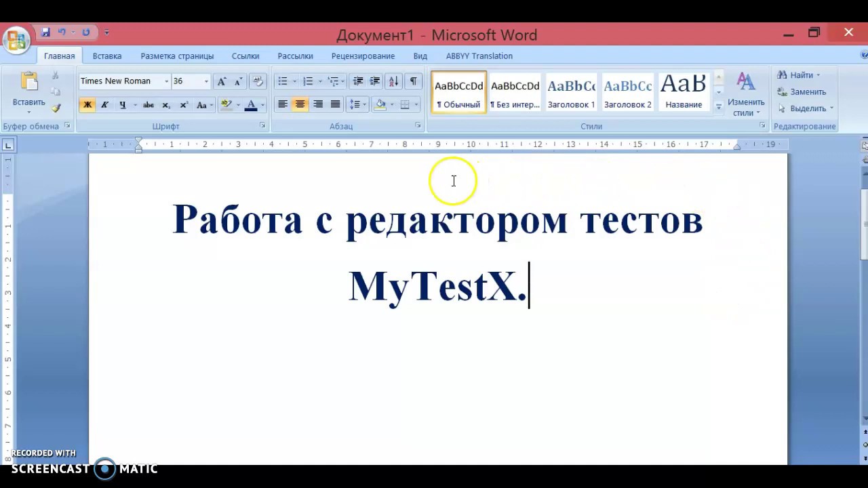Center-align the paragraph
Viewport: 868px width, 488px height.
point(300,104)
